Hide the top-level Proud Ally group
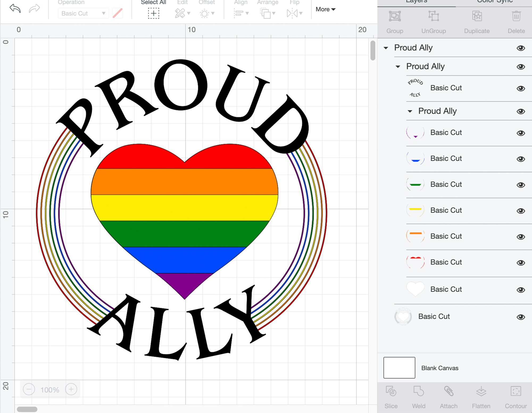This screenshot has height=413, width=532. (521, 48)
